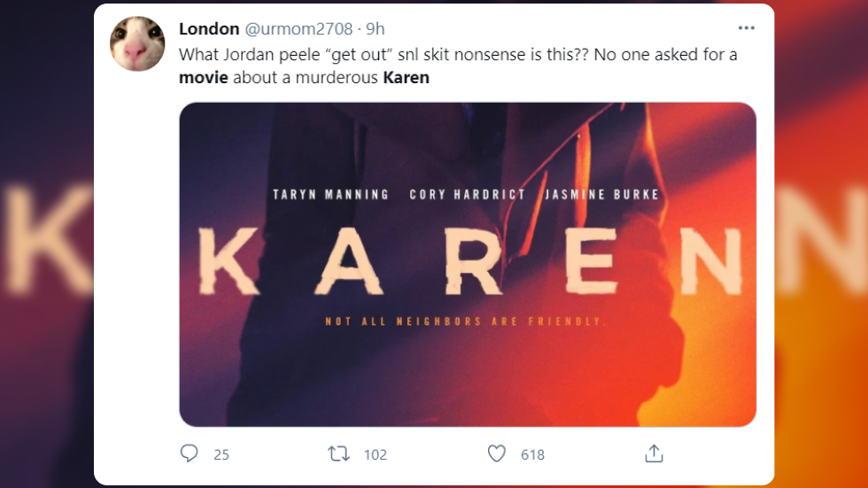Click Jasmine Burke's name on the poster

point(602,194)
